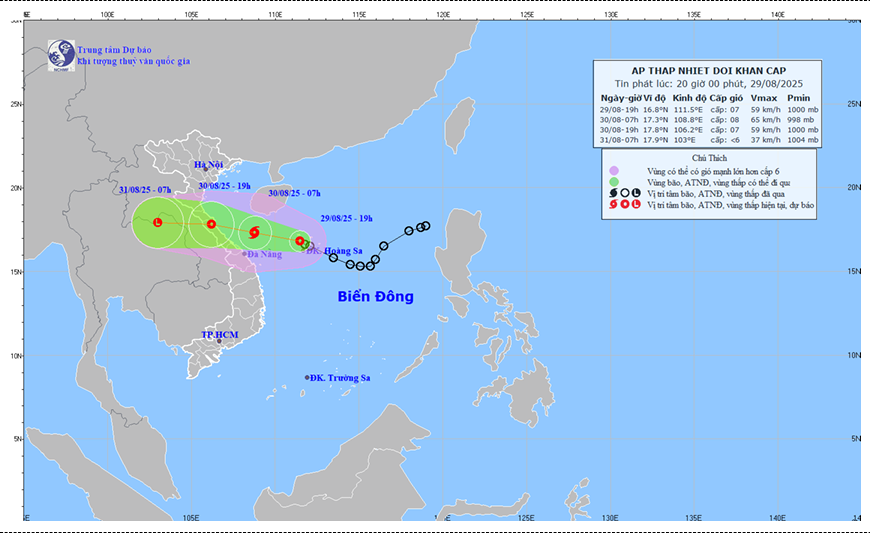Click the red circle marker on Vietnam's coast
This screenshot has width=870, height=534.
[x=211, y=224]
